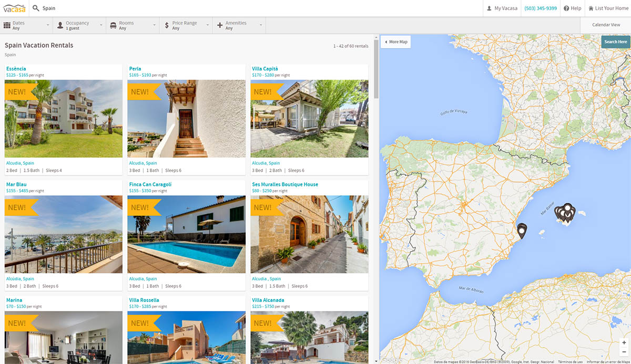Open the Dates dropdown
The height and width of the screenshot is (364, 631).
27,25
